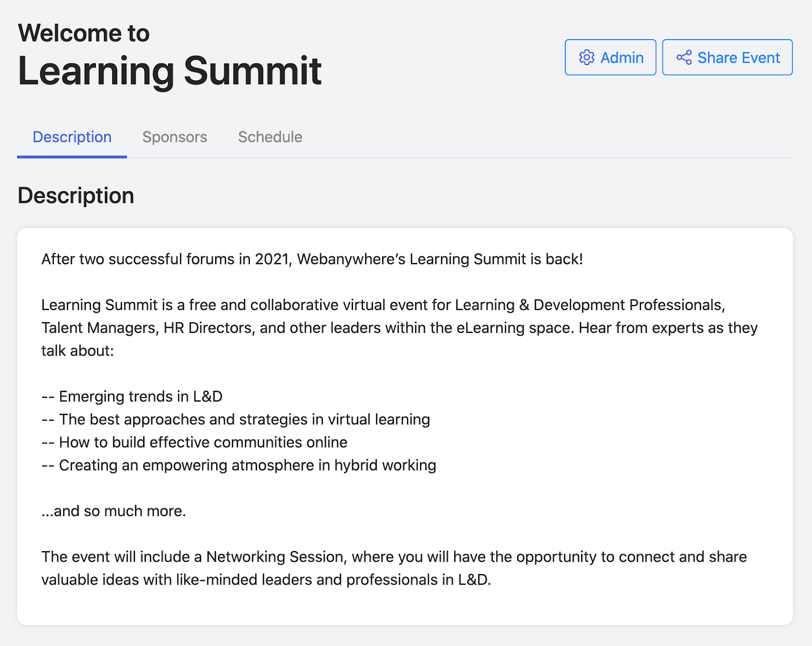This screenshot has height=646, width=812.
Task: Click the Networking Session paragraph
Action: pos(394,568)
